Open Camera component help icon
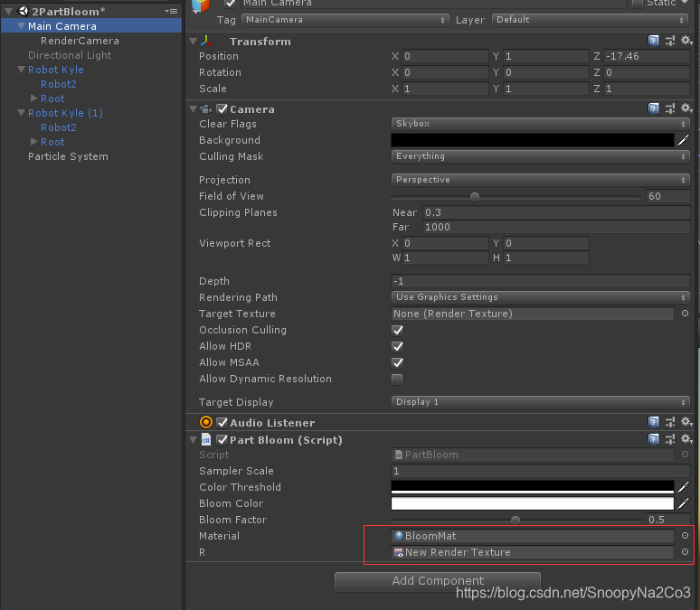Image resolution: width=700 pixels, height=610 pixels. [x=653, y=108]
